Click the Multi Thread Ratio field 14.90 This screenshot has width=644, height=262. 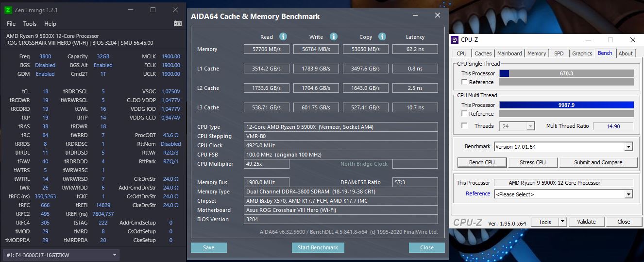tap(613, 126)
